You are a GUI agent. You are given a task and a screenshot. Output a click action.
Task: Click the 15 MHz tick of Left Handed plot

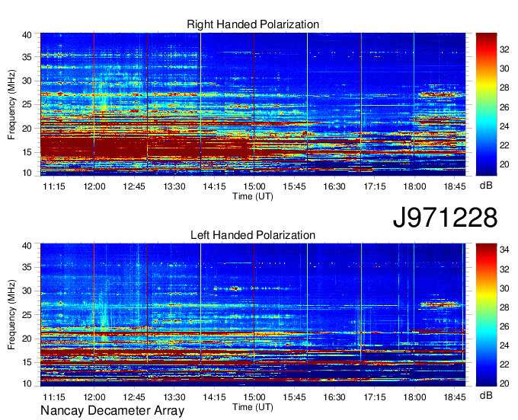27,362
